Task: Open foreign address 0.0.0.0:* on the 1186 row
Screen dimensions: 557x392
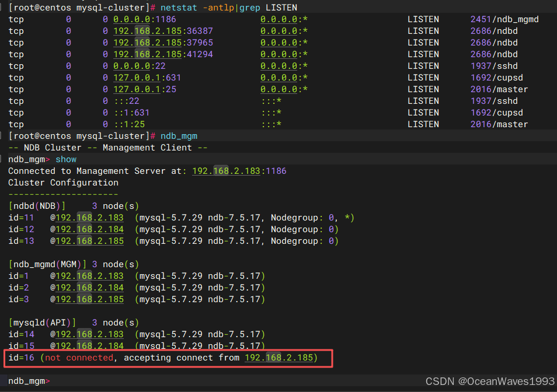Action: click(x=284, y=19)
